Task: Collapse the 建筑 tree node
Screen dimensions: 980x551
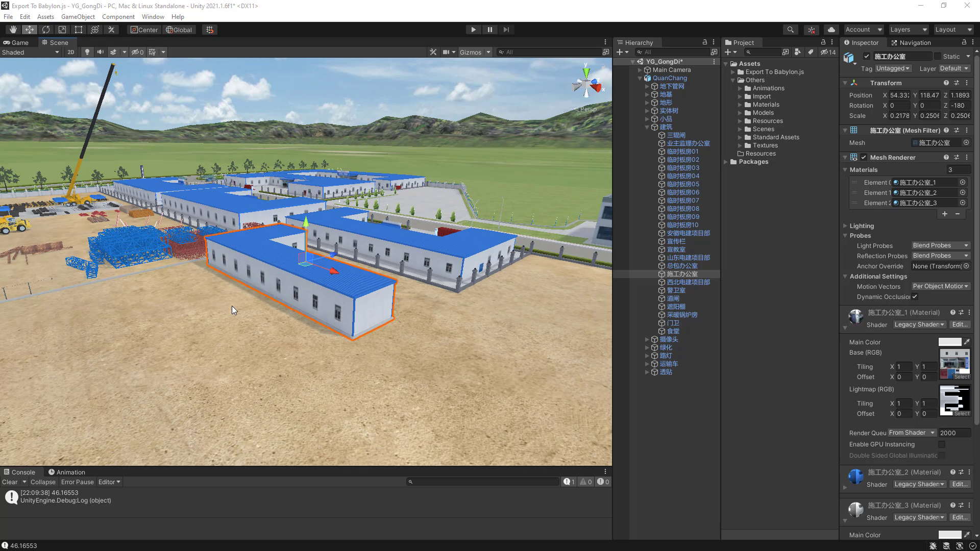Action: tap(647, 128)
